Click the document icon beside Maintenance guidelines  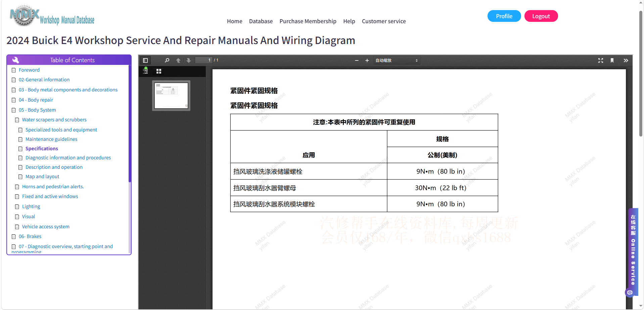20,140
